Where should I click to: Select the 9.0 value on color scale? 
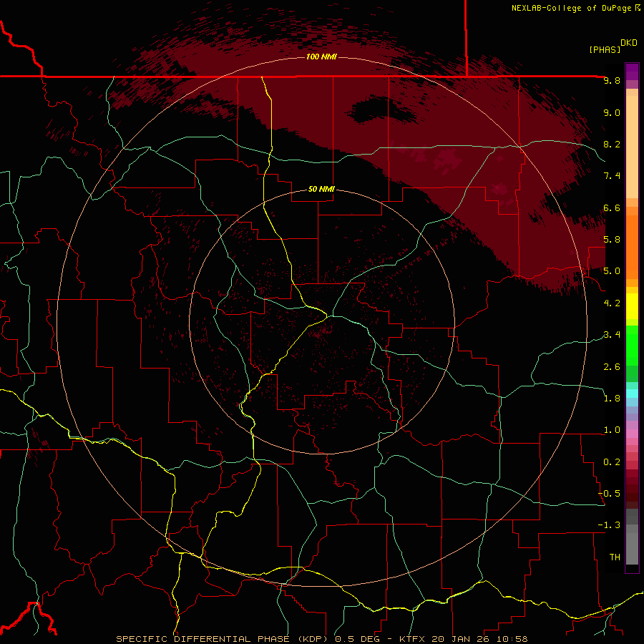point(612,112)
